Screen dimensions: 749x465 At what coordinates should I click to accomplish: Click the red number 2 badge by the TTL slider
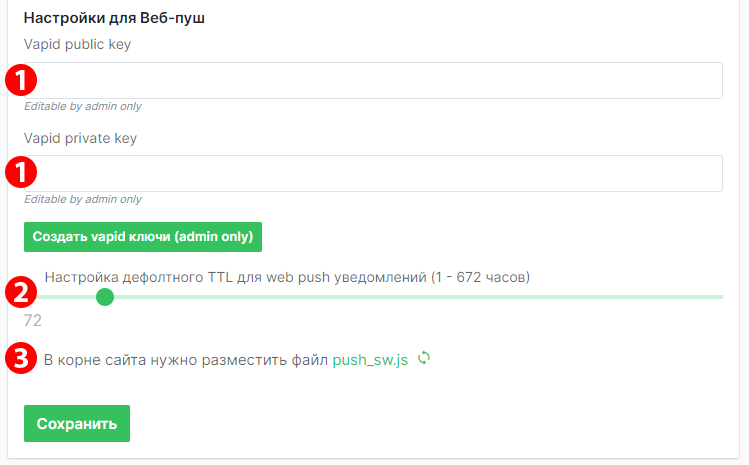(x=21, y=292)
